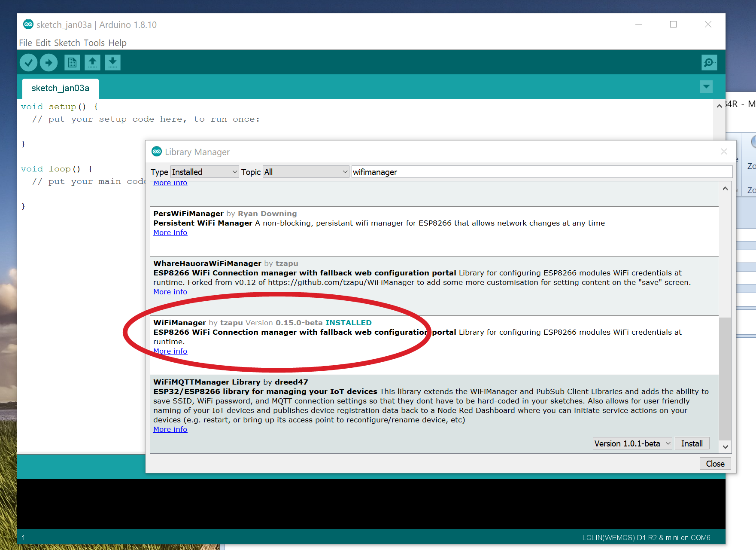Close the Library Manager dialog with X

(x=724, y=151)
